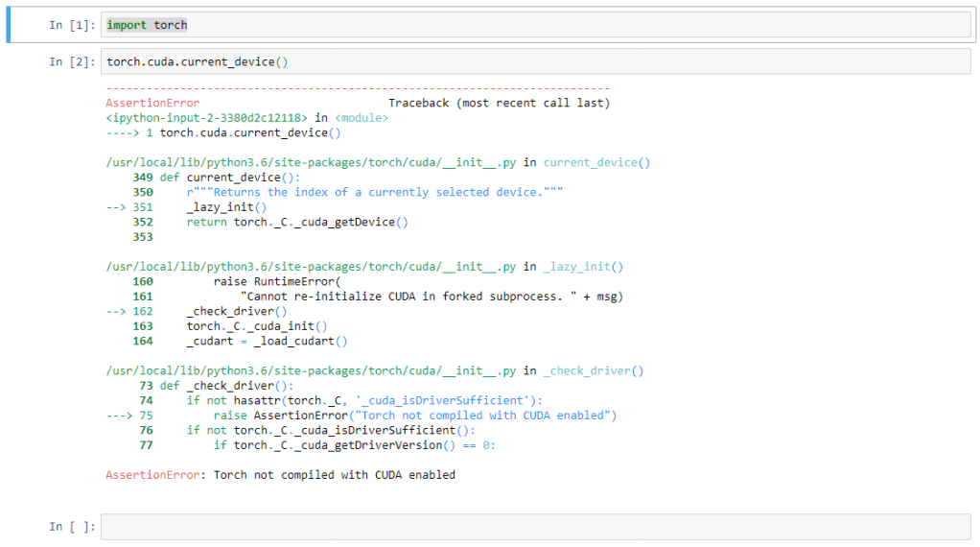The image size is (980, 547).
Task: Click the red AssertionError traceback header
Action: point(152,103)
